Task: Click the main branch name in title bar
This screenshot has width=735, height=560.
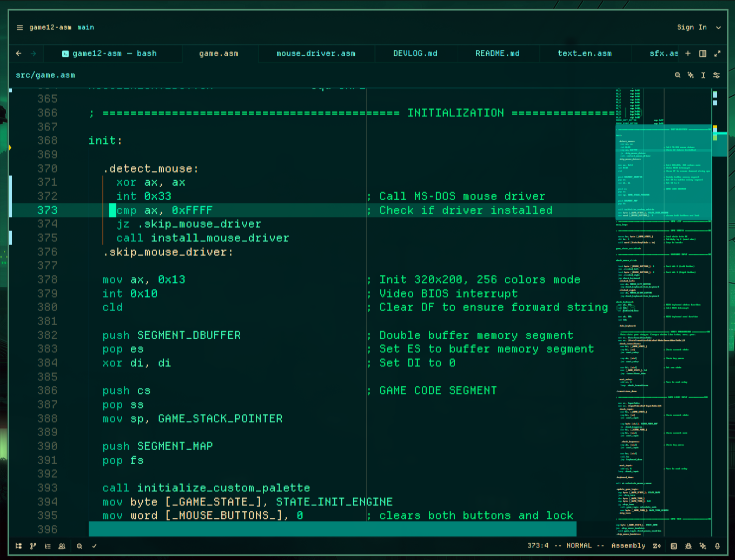Action: click(x=85, y=28)
